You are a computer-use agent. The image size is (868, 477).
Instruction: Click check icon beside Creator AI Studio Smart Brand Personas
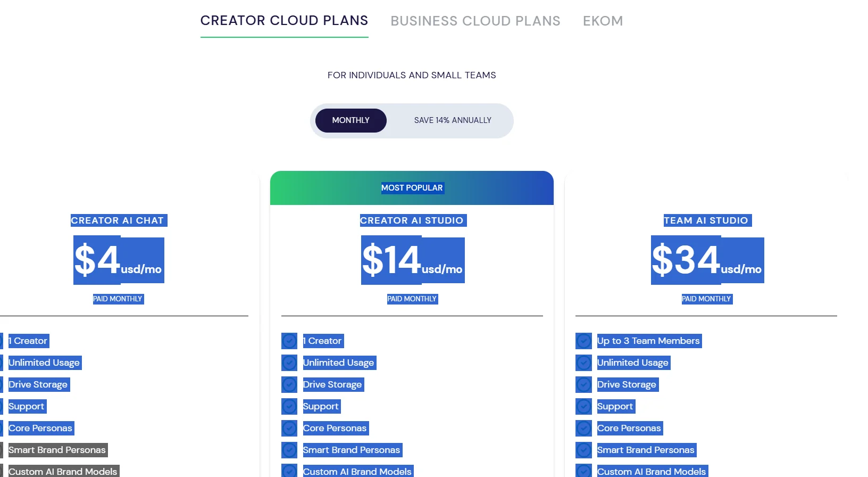[289, 450]
